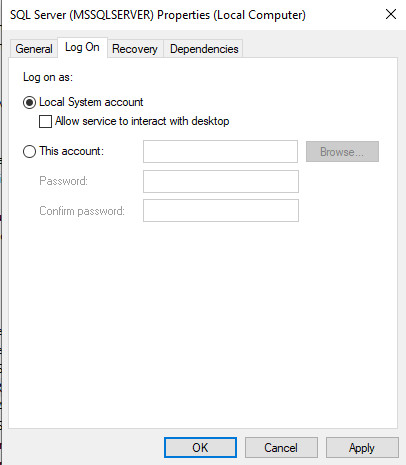Enable Allow service to interact with desktop

tap(45, 121)
